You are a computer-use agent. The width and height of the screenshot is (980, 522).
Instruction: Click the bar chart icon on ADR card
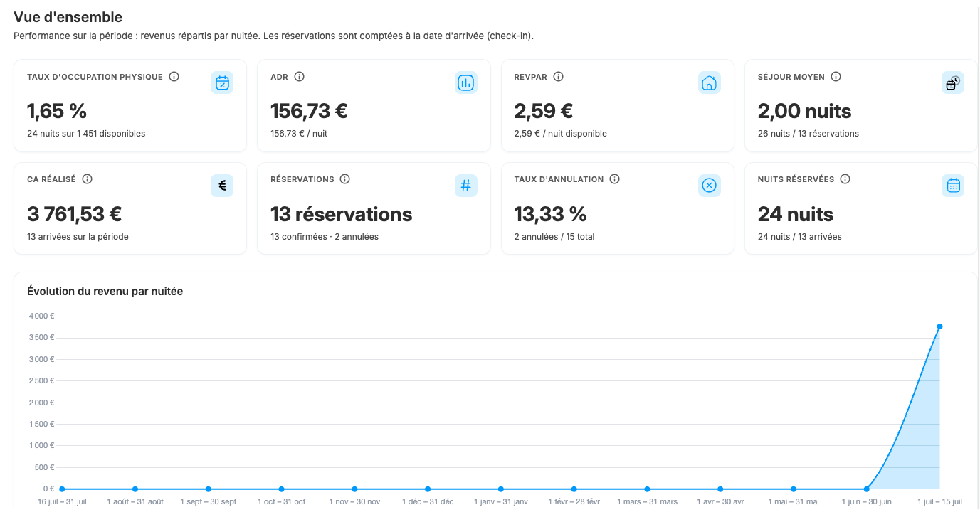pos(466,82)
